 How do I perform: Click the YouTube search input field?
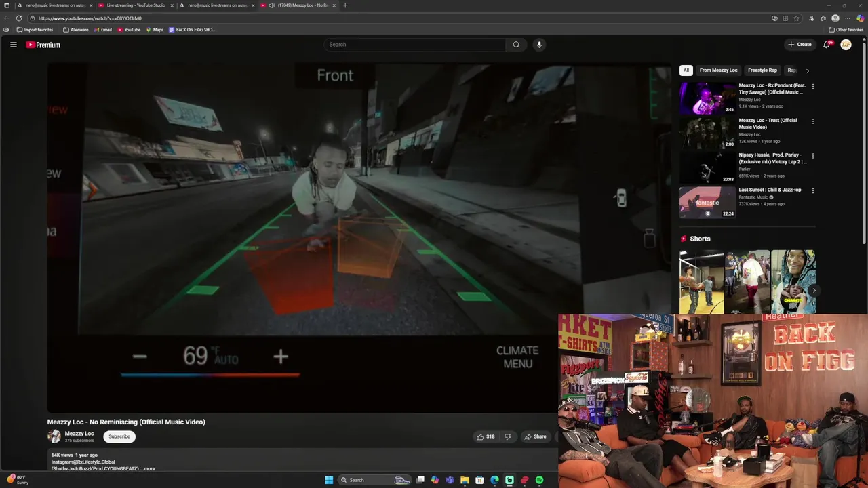pyautogui.click(x=414, y=45)
